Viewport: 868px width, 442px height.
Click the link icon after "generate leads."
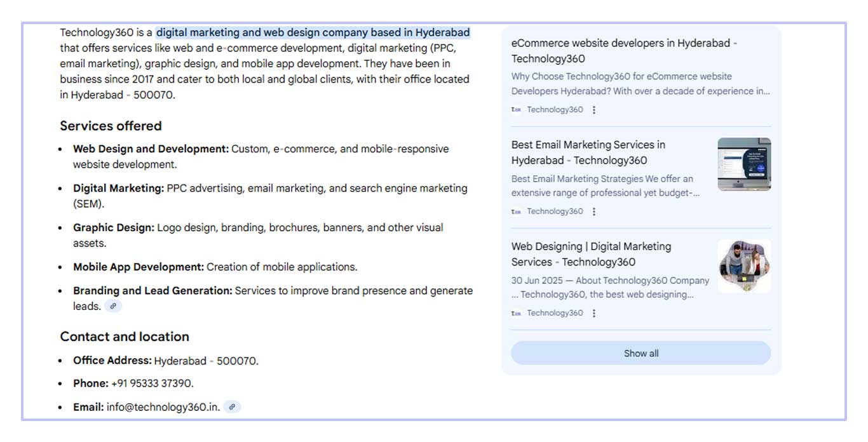click(113, 306)
